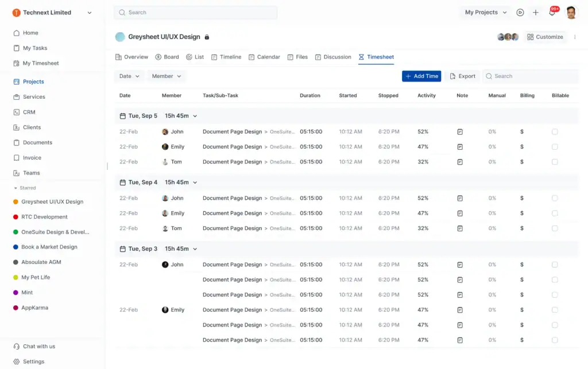The image size is (588, 369).
Task: Click yellow-green dot beside My Pet Life
Action: tap(16, 278)
